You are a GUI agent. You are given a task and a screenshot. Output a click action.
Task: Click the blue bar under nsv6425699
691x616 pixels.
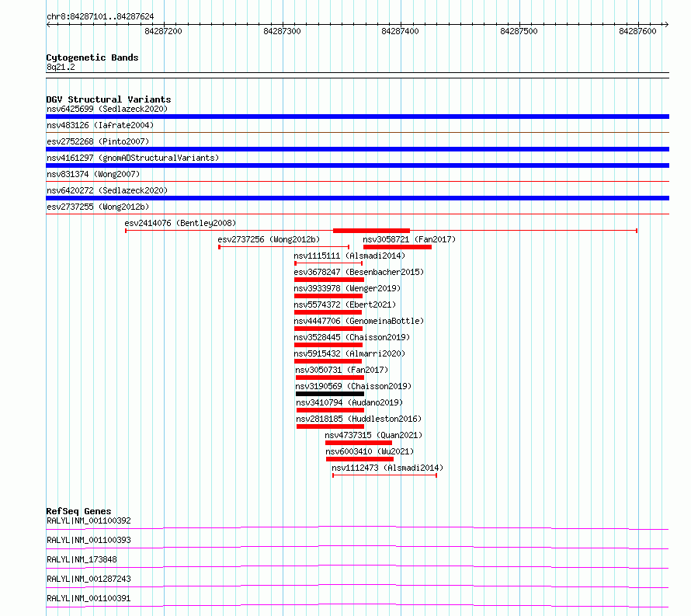click(x=357, y=117)
